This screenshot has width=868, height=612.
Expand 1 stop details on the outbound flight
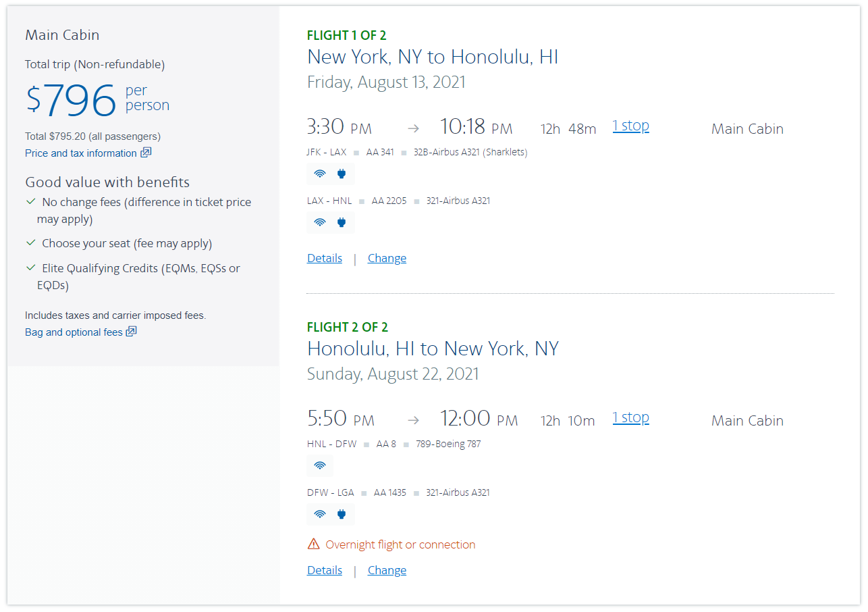pos(630,126)
